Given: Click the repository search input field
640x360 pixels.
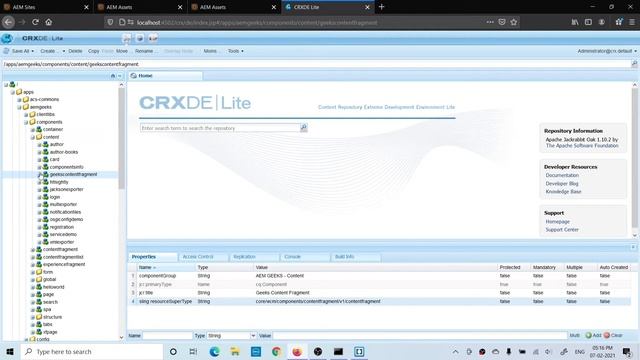Looking at the screenshot, I should 220,128.
